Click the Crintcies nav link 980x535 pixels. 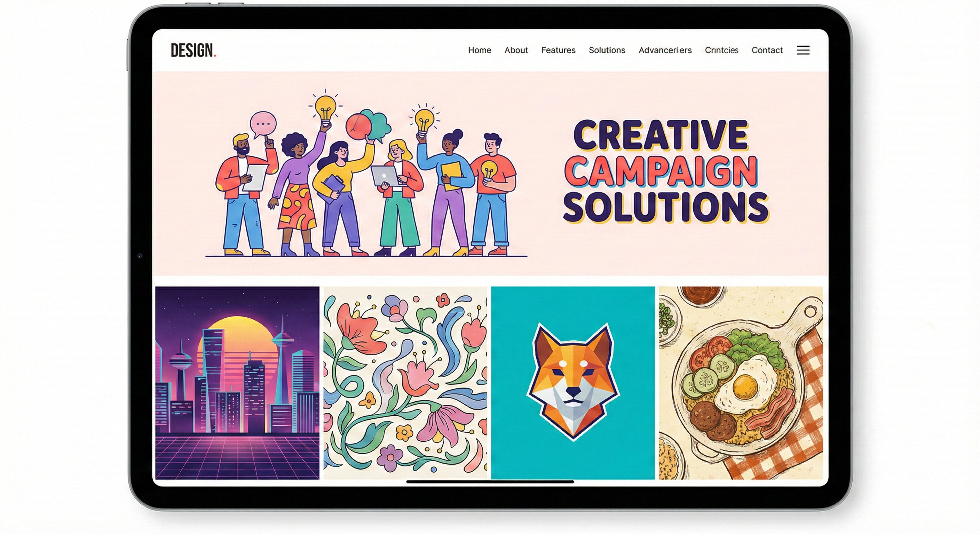721,50
